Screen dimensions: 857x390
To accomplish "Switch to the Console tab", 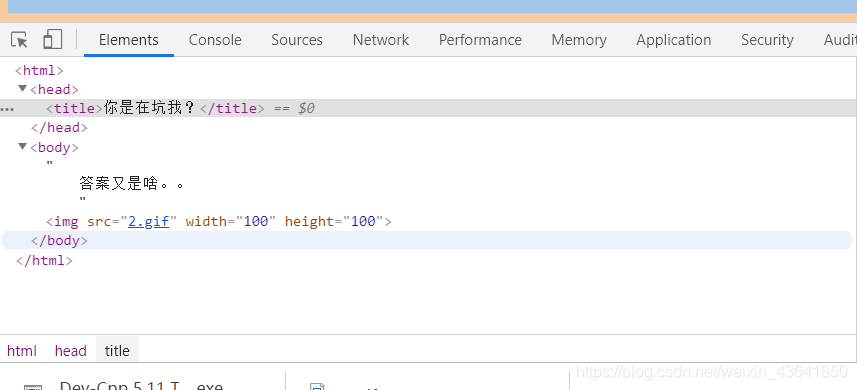I will tap(215, 40).
